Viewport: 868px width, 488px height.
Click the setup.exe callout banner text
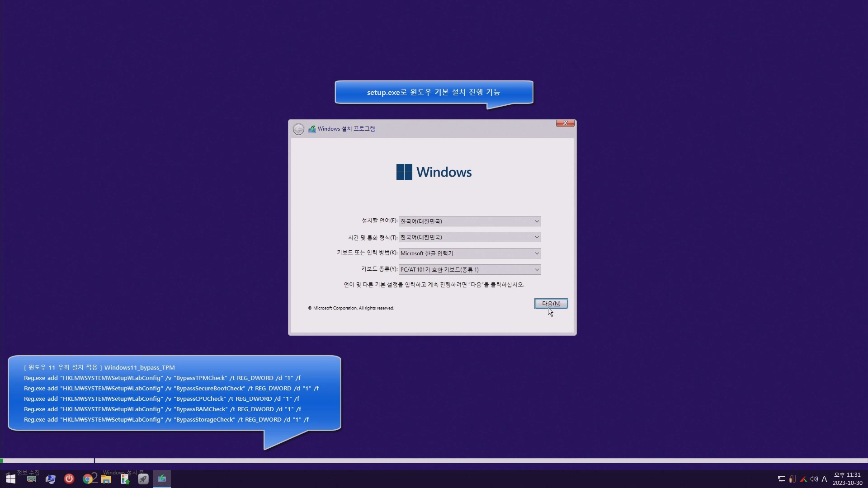[x=434, y=93]
